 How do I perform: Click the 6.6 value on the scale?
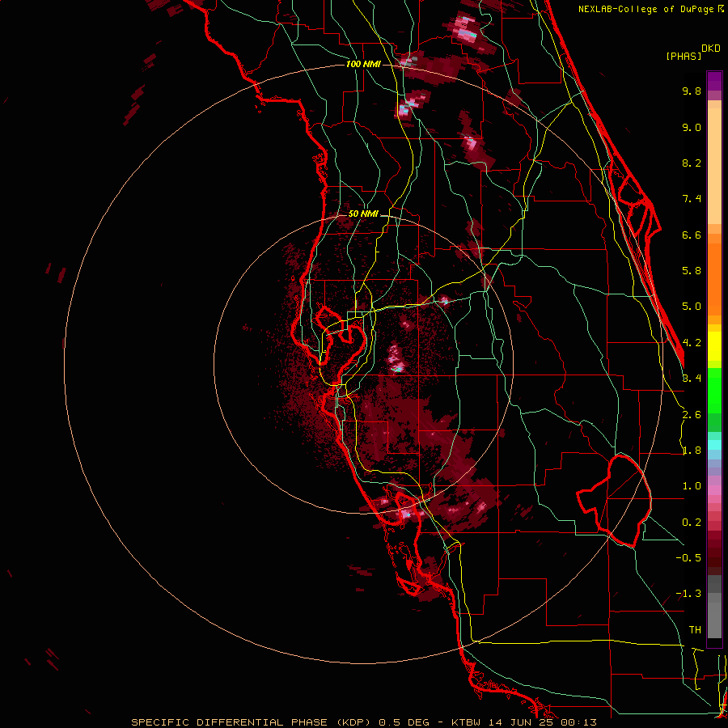coord(692,235)
